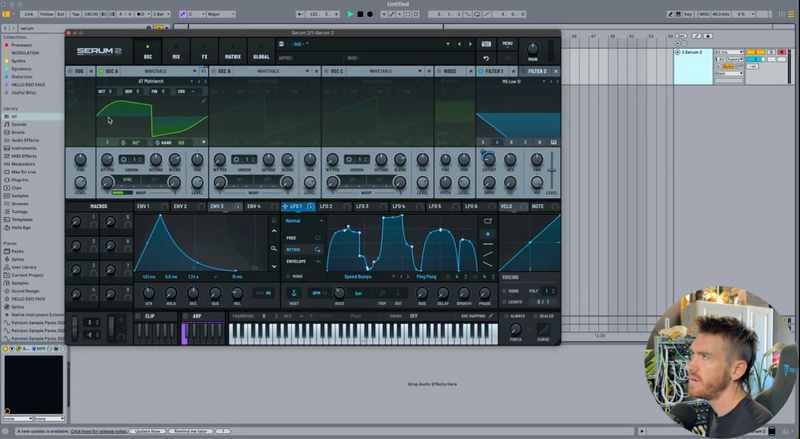Click the LFO 1 drag move icon

coord(285,206)
